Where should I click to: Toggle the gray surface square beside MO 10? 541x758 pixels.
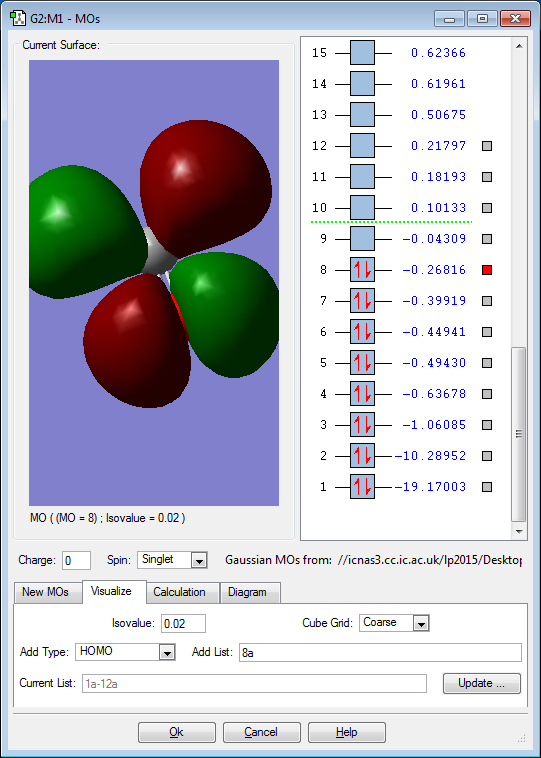(x=487, y=208)
